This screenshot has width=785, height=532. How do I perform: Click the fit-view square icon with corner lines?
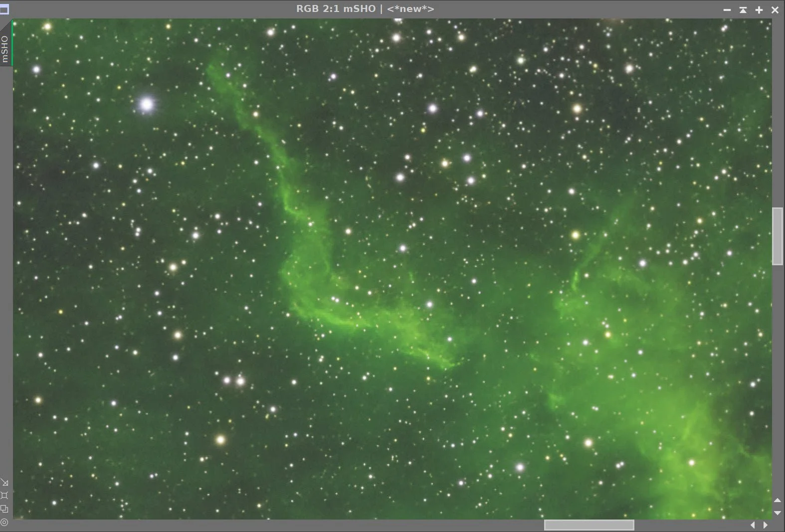tap(4, 495)
